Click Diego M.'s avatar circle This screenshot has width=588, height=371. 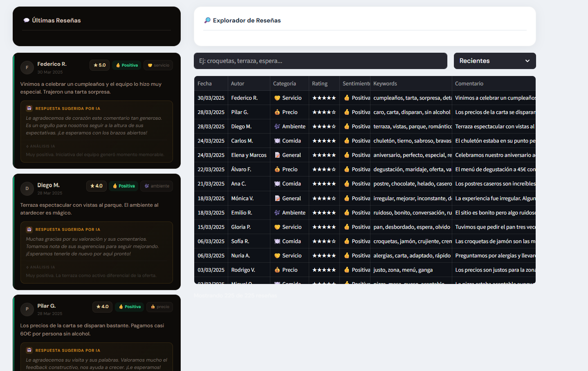point(27,189)
